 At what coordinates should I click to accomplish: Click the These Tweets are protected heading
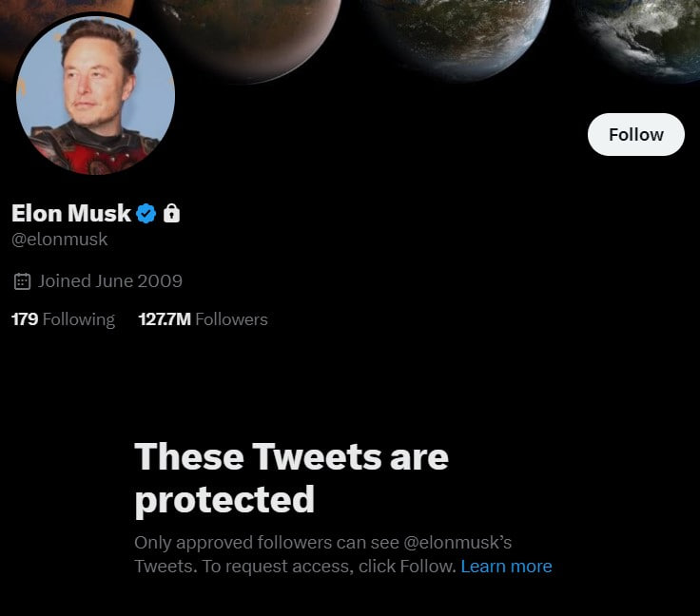(291, 478)
